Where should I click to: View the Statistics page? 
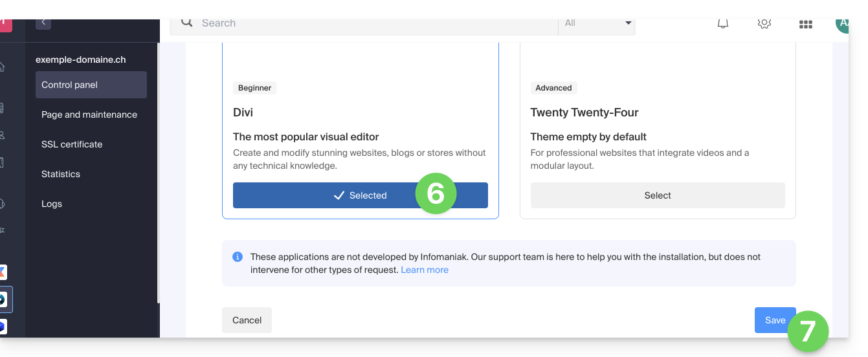[61, 174]
